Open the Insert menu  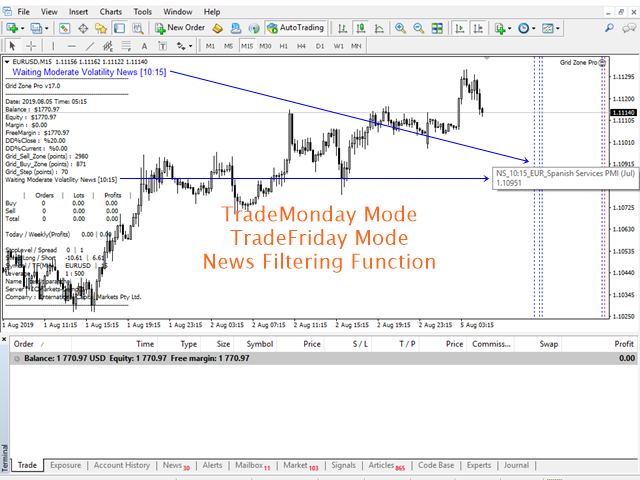78,12
